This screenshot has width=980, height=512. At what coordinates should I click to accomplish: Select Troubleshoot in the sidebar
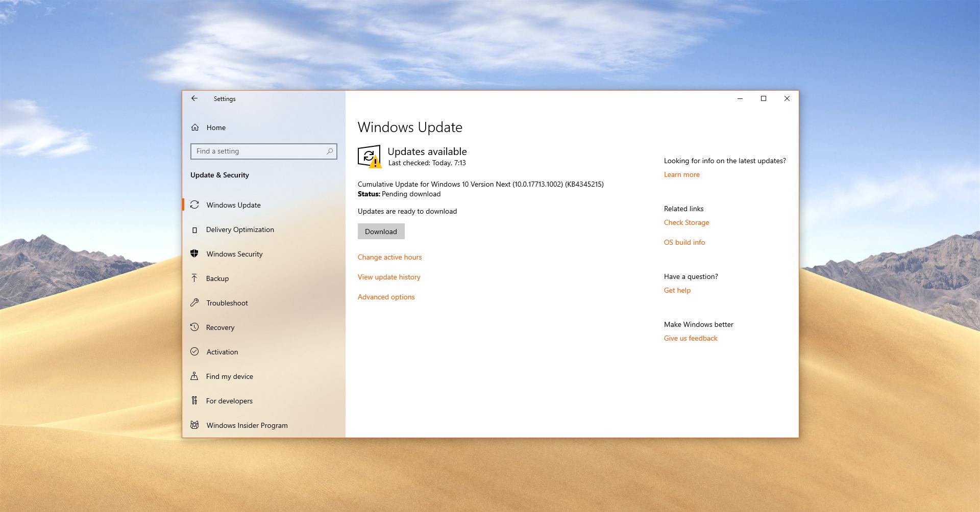tap(264, 303)
